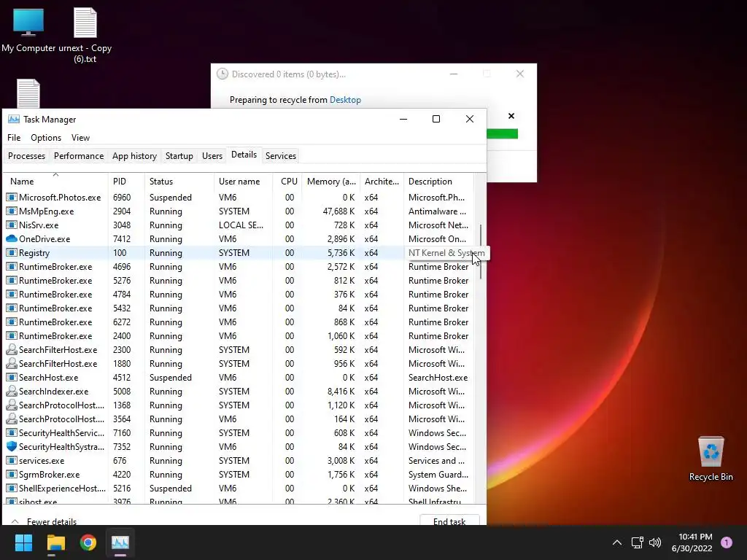Click the End task button
747x560 pixels.
pos(449,520)
